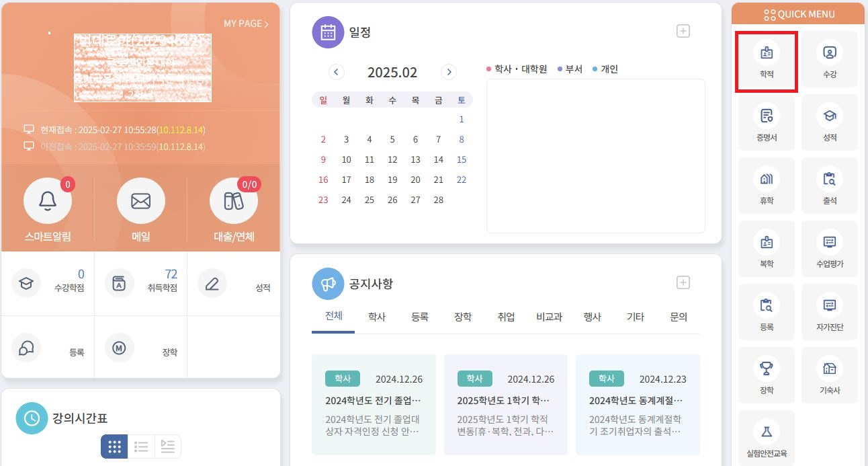Open 스마트알림 bell notifications

click(x=48, y=200)
